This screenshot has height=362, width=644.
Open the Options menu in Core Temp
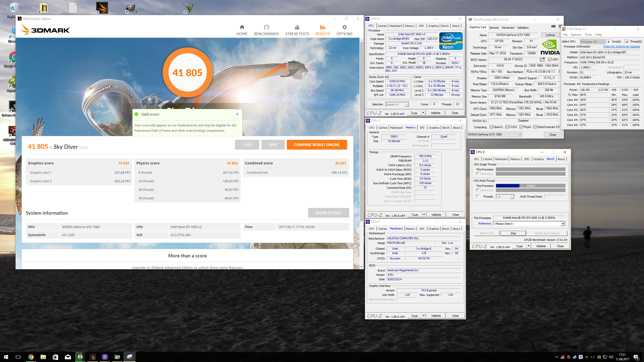[x=576, y=35]
